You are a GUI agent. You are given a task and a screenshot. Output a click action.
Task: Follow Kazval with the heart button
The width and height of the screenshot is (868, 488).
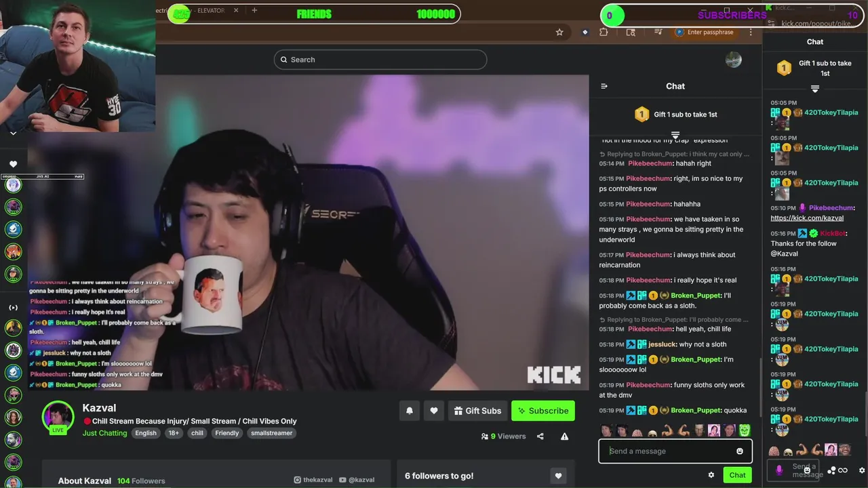coord(434,411)
